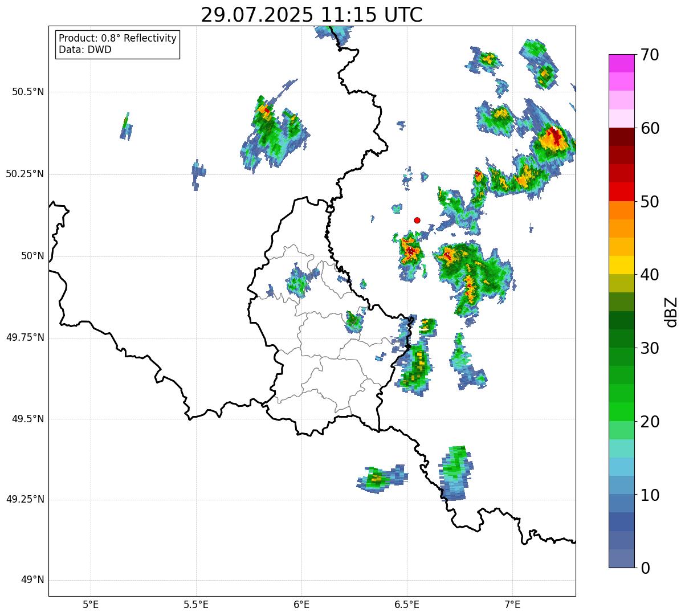The image size is (685, 616).
Task: Click the bright green colorbar segment above 20
Action: [x=621, y=412]
